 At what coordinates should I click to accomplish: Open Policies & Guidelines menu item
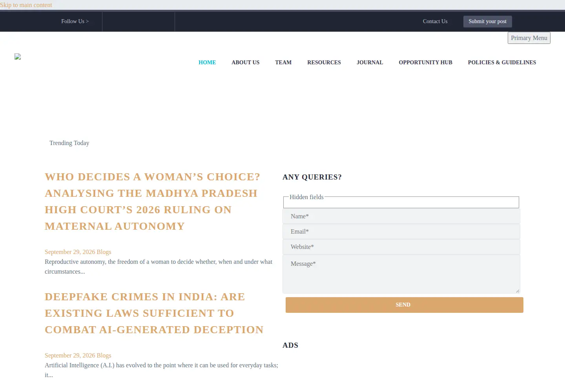click(x=502, y=62)
